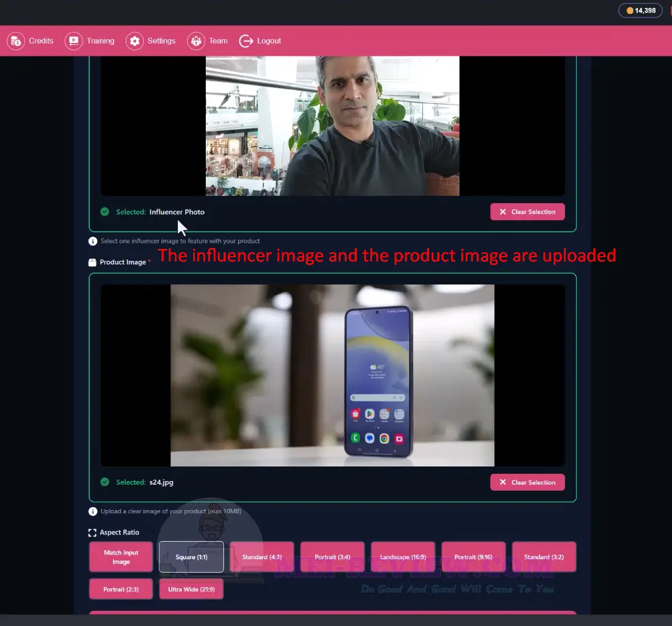Viewport: 672px width, 626px height.
Task: Pick the Portrait (2:3) aspect ratio
Action: point(121,590)
